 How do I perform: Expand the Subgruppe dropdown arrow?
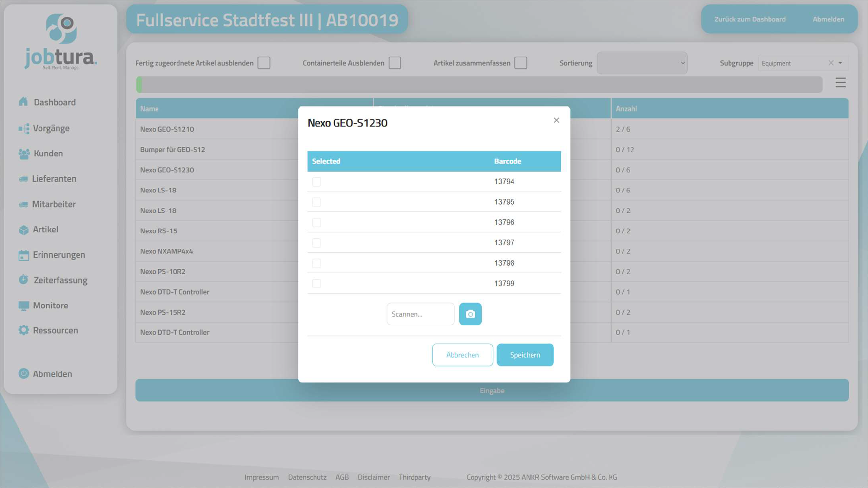click(841, 63)
